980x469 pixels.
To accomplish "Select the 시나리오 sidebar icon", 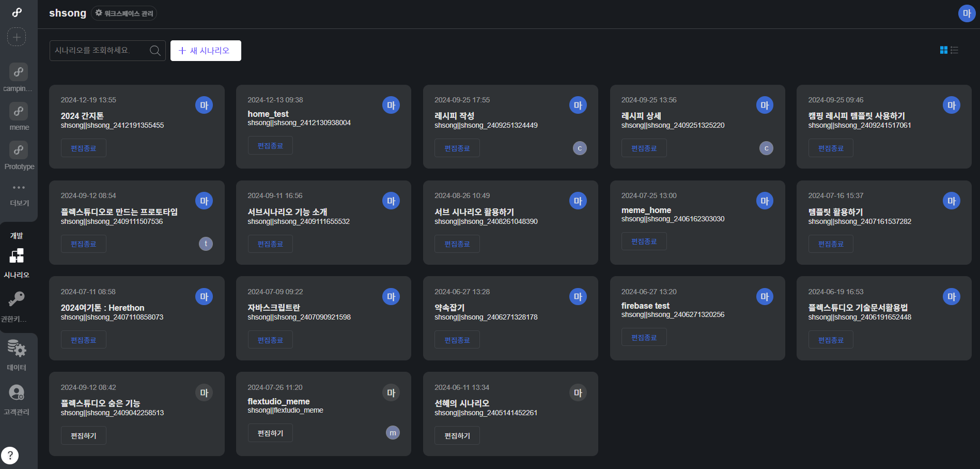I will pos(17,255).
